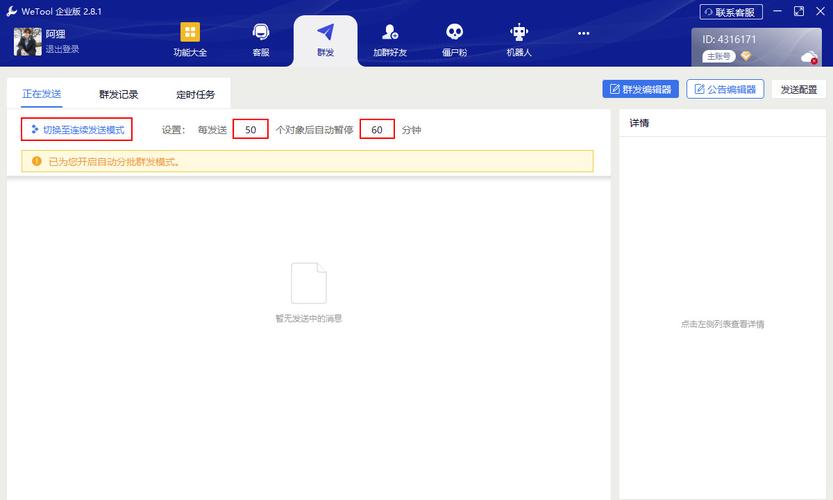Open the 发送配置 send settings
Image resolution: width=833 pixels, height=500 pixels.
click(x=798, y=89)
